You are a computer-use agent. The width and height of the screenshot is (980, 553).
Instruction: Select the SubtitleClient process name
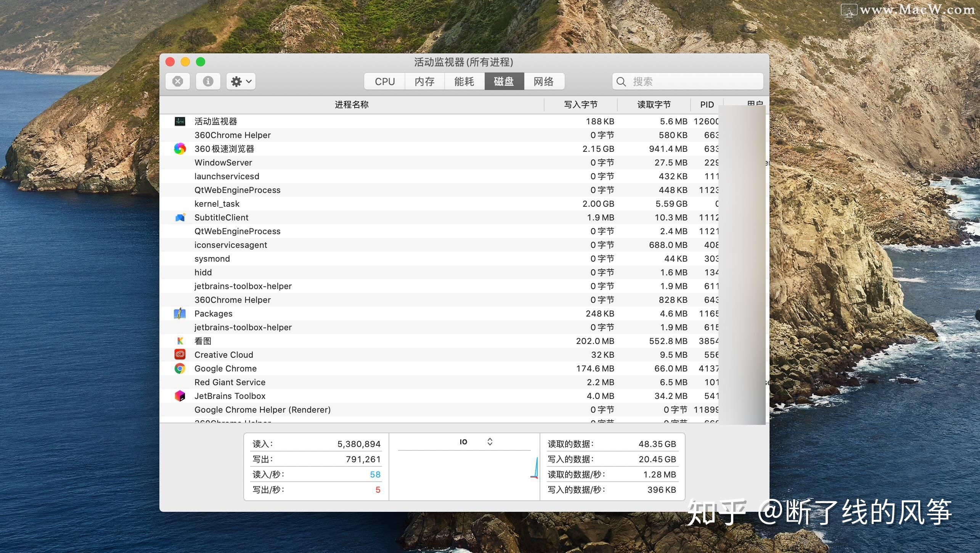221,217
